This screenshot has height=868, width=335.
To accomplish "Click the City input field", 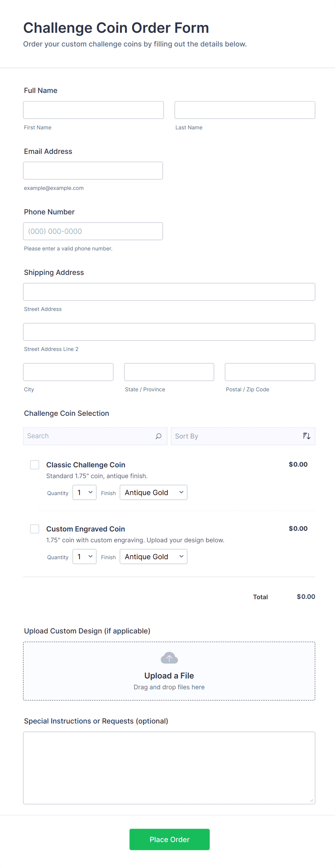I will (x=68, y=372).
